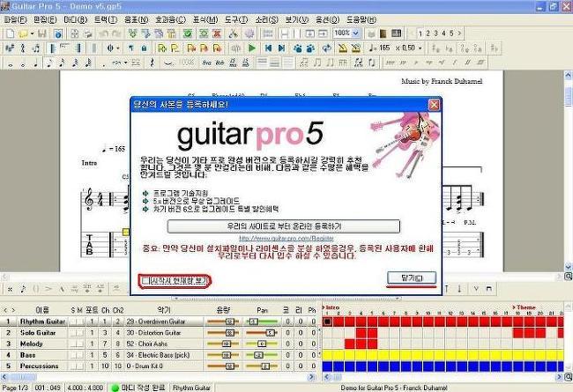Screen dimensions: 573x392
Task: Click the 8va octave icon
Action: coord(207,63)
